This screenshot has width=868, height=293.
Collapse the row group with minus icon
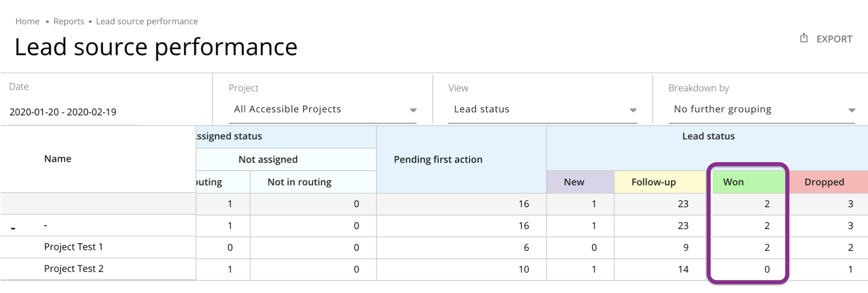(x=13, y=228)
